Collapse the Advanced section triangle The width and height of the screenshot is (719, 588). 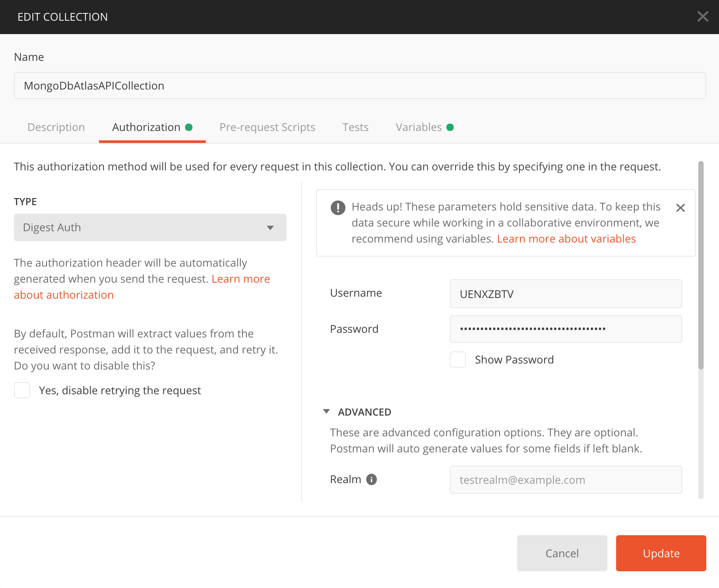tap(326, 412)
